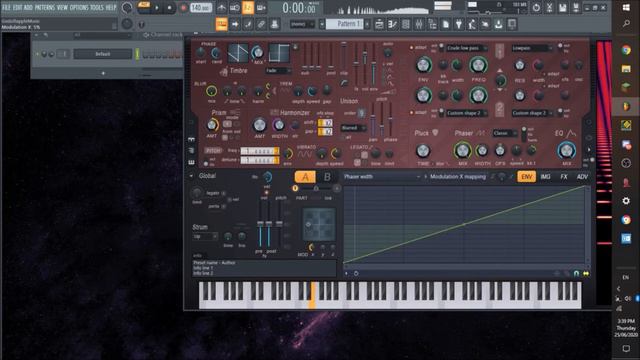
Task: Open the first Custom shape 2 dropdown
Action: 467,113
